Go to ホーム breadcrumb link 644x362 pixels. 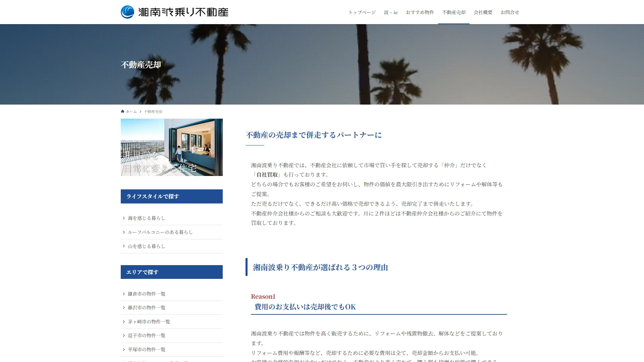click(131, 112)
